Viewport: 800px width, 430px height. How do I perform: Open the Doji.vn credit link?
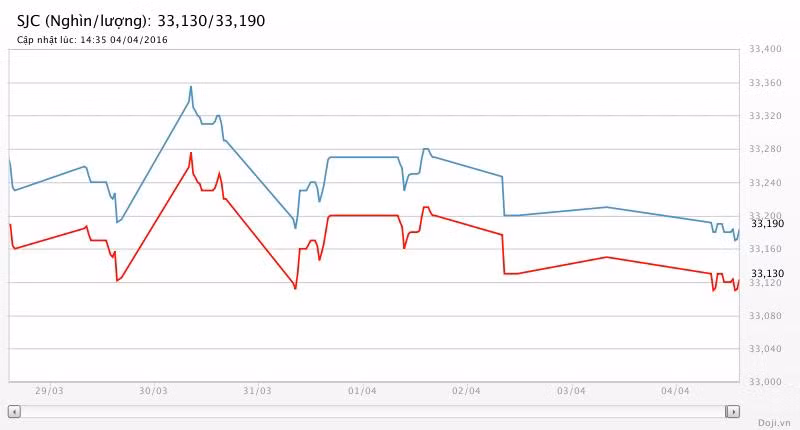click(774, 422)
